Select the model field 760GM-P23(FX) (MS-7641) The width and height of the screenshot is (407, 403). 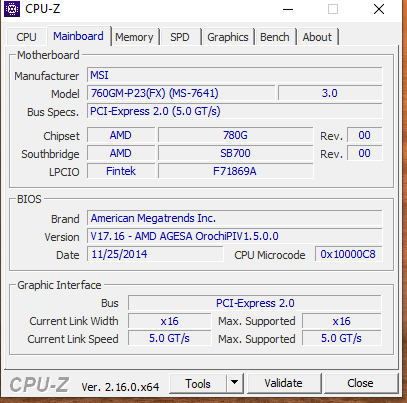pyautogui.click(x=181, y=93)
